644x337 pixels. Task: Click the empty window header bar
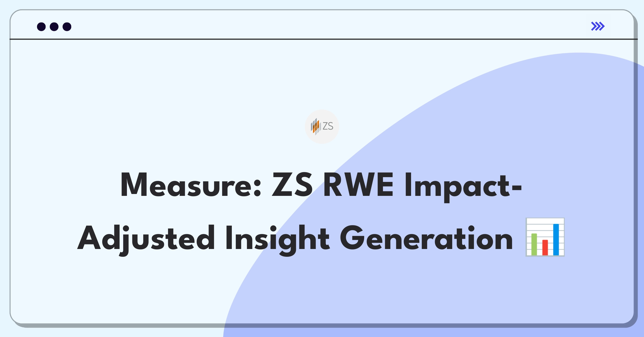pos(322,25)
